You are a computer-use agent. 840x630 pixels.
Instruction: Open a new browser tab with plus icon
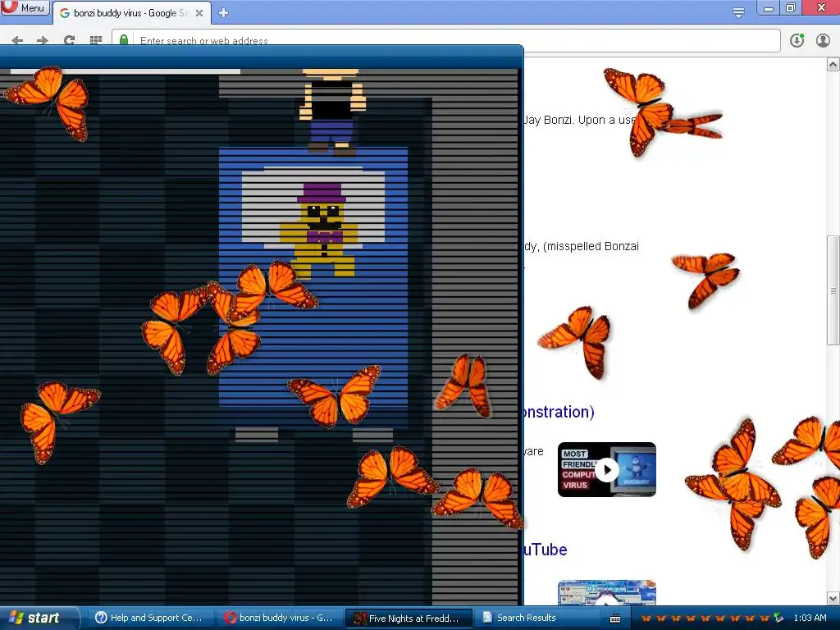(223, 12)
